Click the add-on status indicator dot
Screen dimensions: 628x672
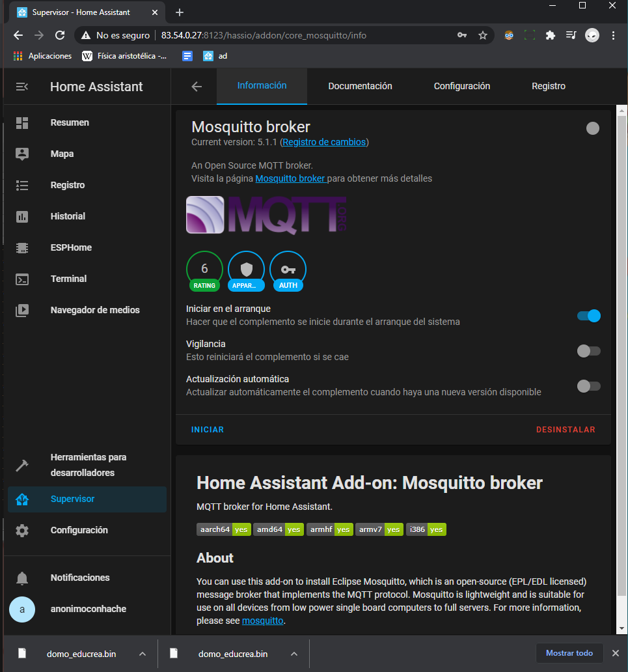click(592, 128)
